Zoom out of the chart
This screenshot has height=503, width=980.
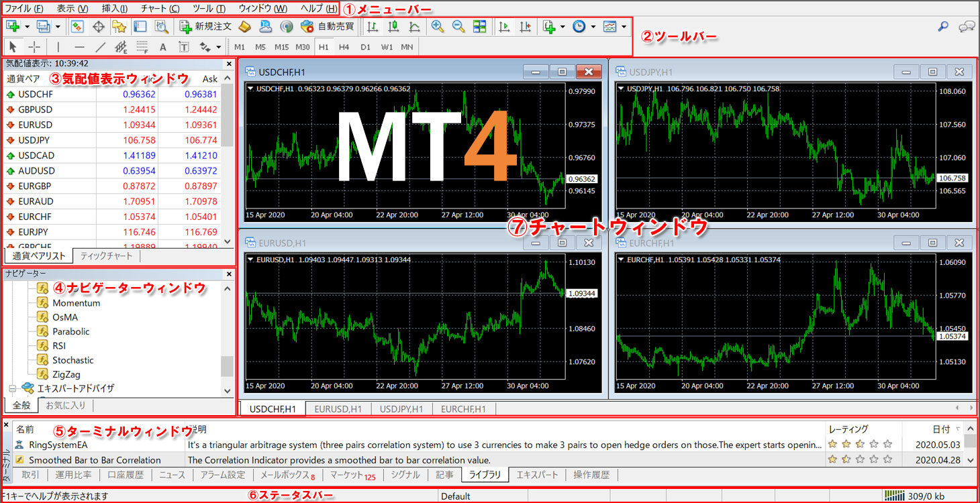[458, 27]
